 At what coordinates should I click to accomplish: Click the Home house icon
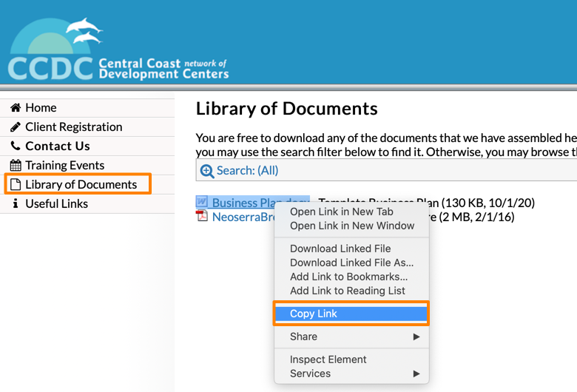16,108
